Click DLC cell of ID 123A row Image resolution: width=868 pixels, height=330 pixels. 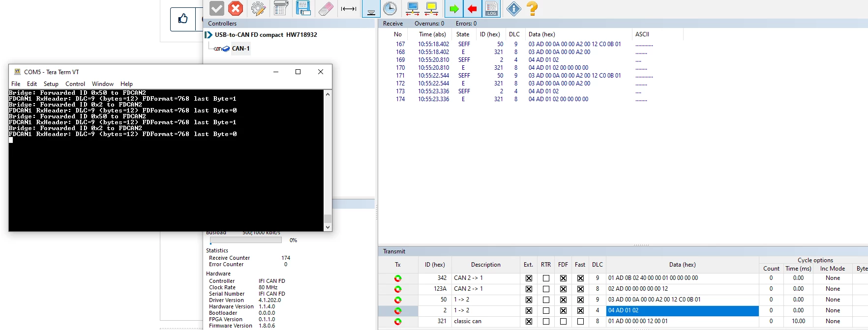598,289
